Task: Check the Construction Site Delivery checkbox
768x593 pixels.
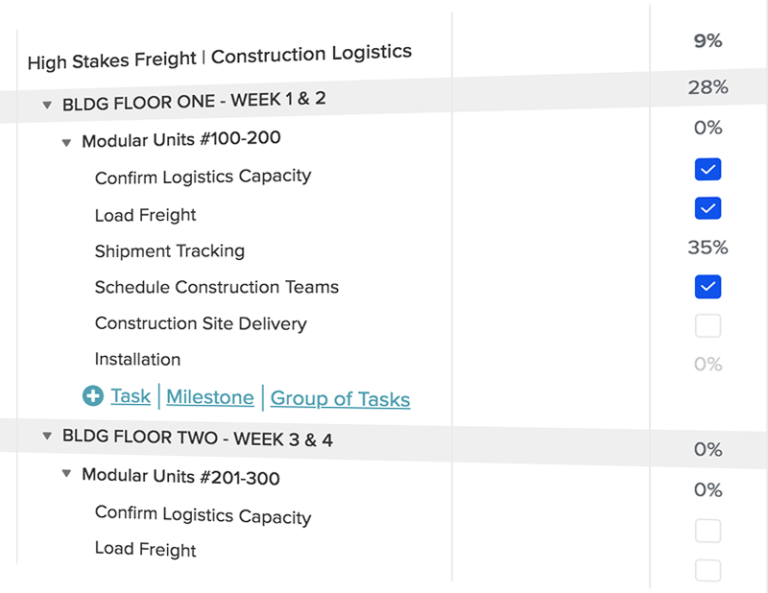Action: click(708, 326)
